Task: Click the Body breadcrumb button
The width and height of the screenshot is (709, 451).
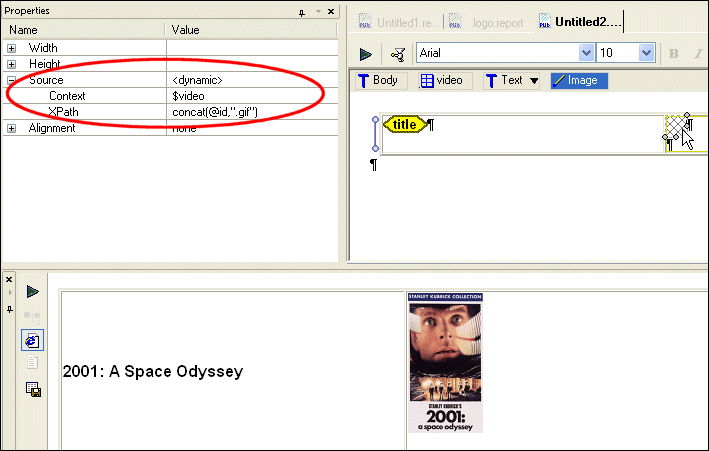Action: (380, 81)
